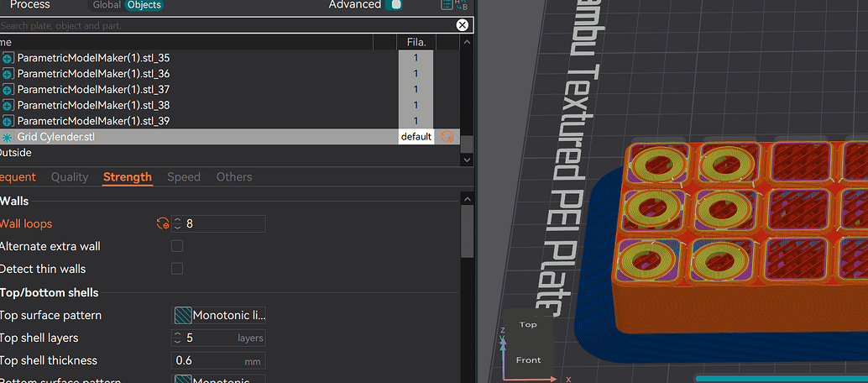Click the hatched icon in Top surface pattern
The height and width of the screenshot is (383, 868).
183,315
